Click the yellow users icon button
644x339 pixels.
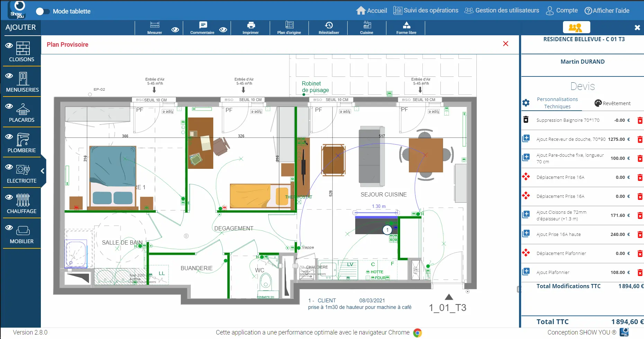click(x=576, y=27)
